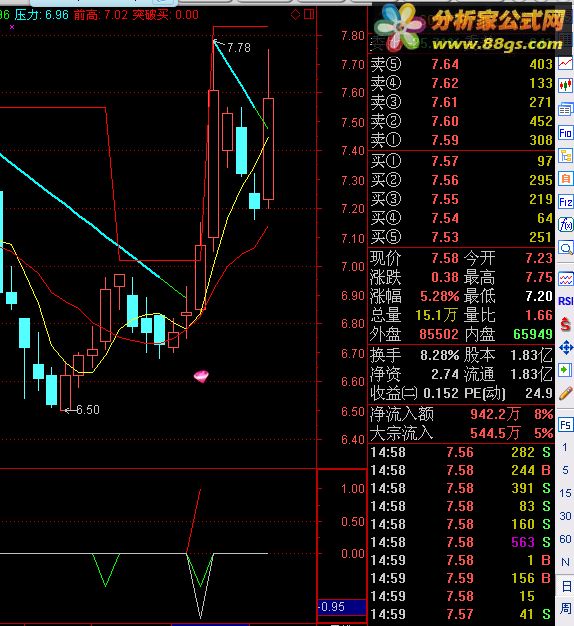The image size is (574, 626).
Task: Open the f(x) formula manager icon
Action: pyautogui.click(x=565, y=225)
